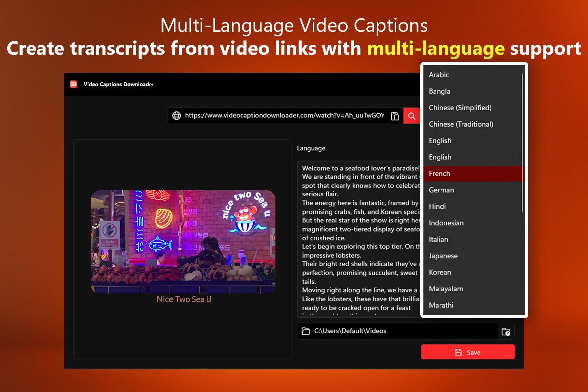Click the red search magnifier button
588x392 pixels.
[412, 116]
